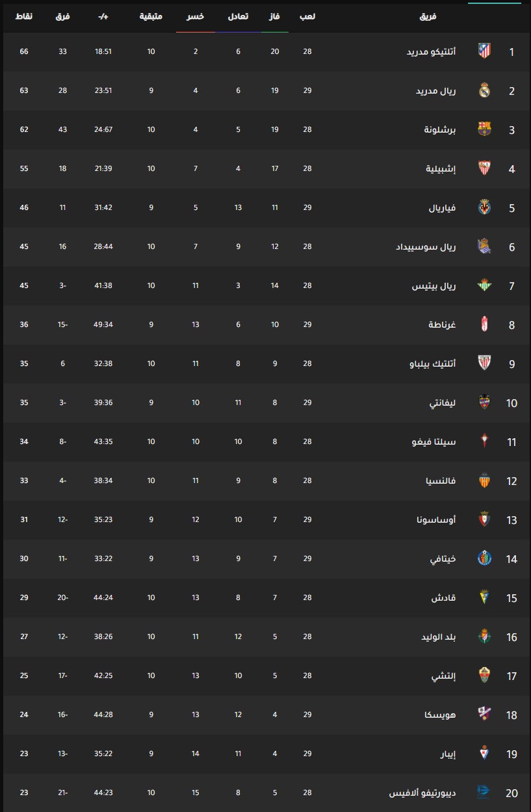Viewport: 531px width, 812px height.
Task: Click the Atlético Madrid club crest
Action: (x=484, y=51)
